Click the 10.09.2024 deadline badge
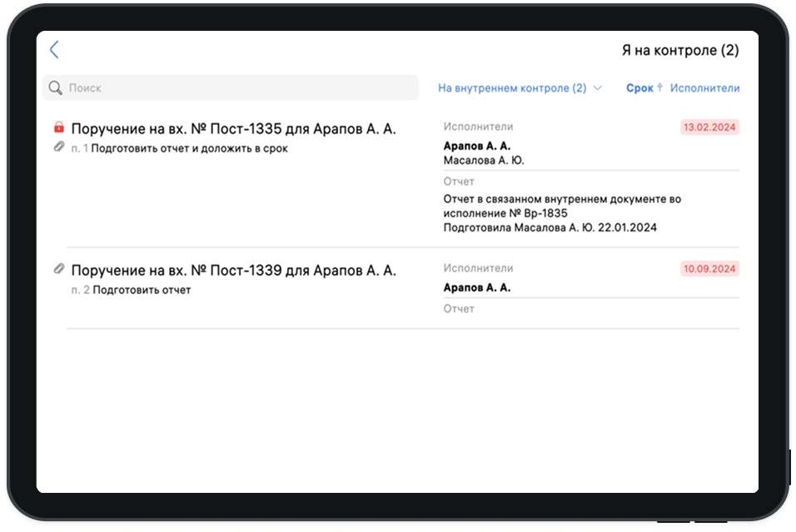The height and width of the screenshot is (532, 796). (709, 269)
